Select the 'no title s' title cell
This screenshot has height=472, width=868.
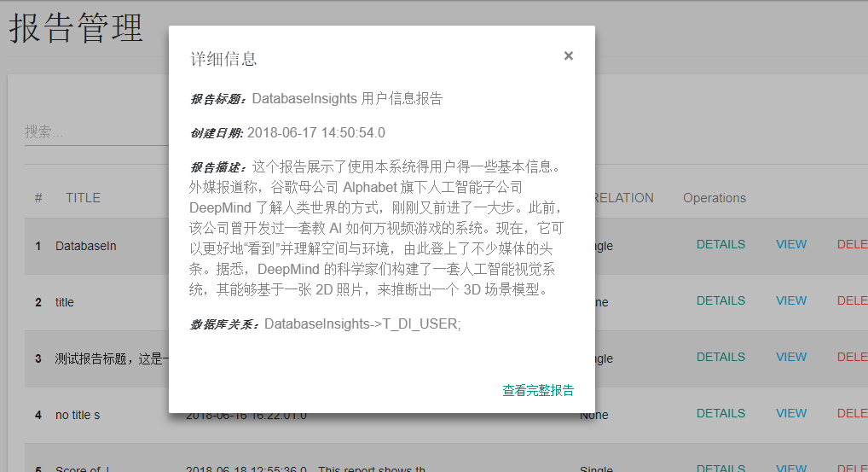click(x=78, y=415)
